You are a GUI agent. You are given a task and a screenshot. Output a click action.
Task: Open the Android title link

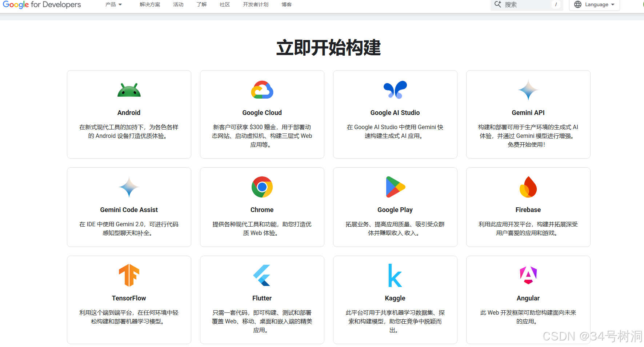pyautogui.click(x=129, y=113)
